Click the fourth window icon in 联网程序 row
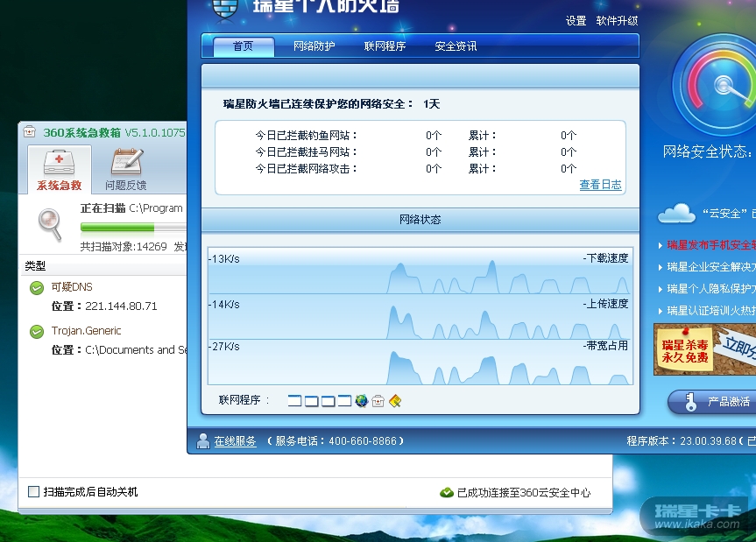This screenshot has height=542, width=756. [344, 400]
